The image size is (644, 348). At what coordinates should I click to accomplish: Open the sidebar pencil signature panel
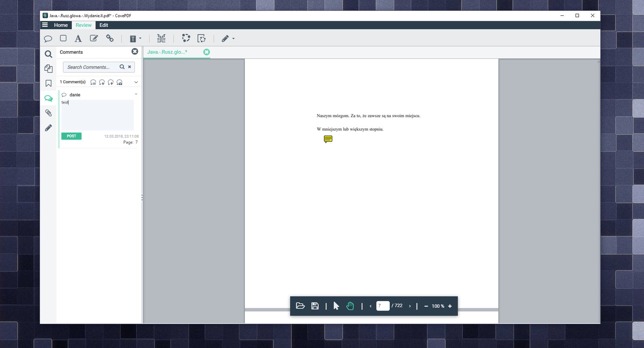tap(48, 128)
